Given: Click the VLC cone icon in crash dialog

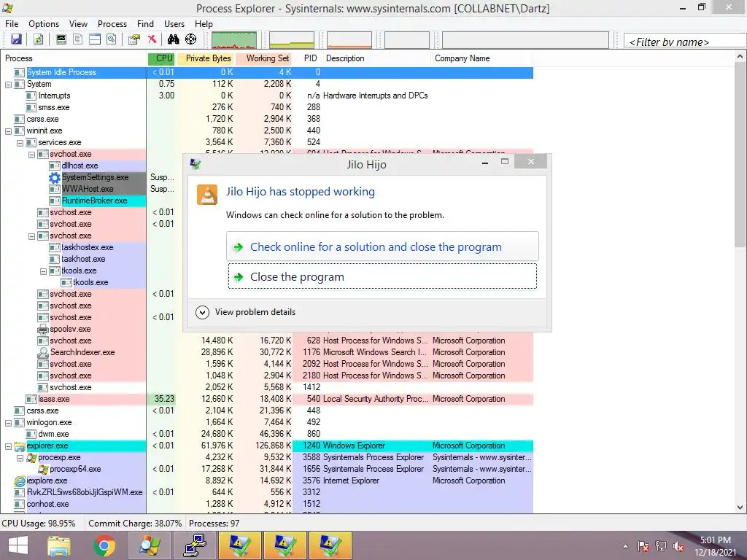Looking at the screenshot, I should [x=207, y=195].
